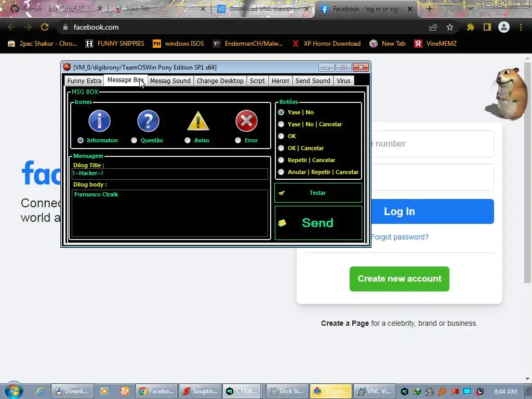Click the blue question mark icon

click(x=148, y=121)
